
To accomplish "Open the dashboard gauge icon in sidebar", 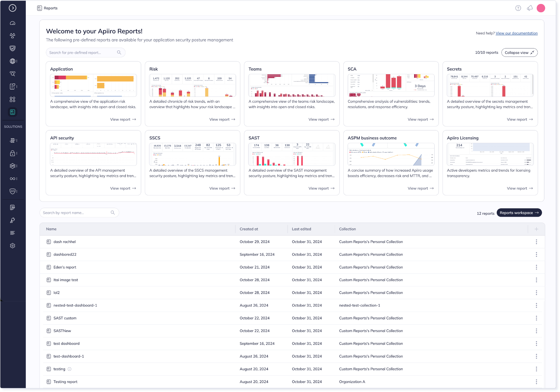I will pos(13,23).
